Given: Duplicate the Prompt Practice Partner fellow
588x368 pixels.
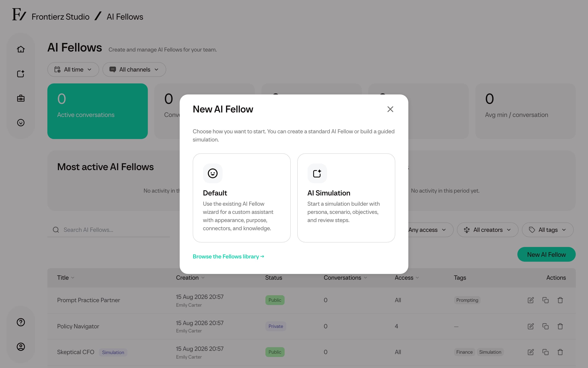Looking at the screenshot, I should (546, 300).
